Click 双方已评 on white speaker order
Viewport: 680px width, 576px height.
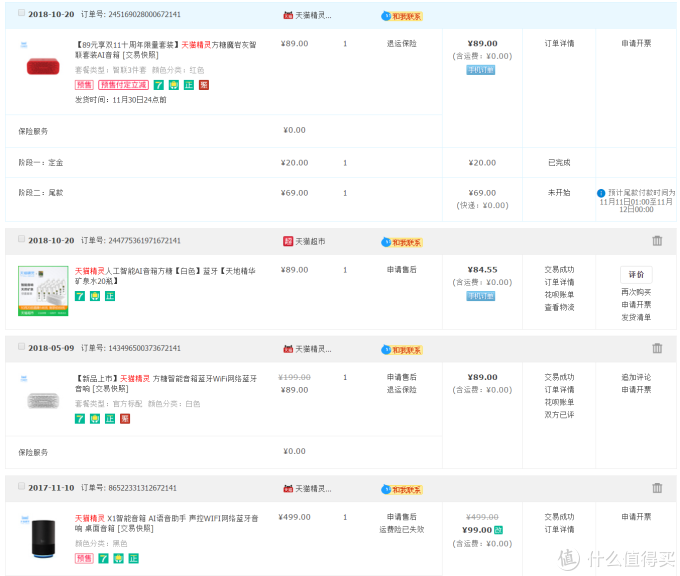point(559,415)
